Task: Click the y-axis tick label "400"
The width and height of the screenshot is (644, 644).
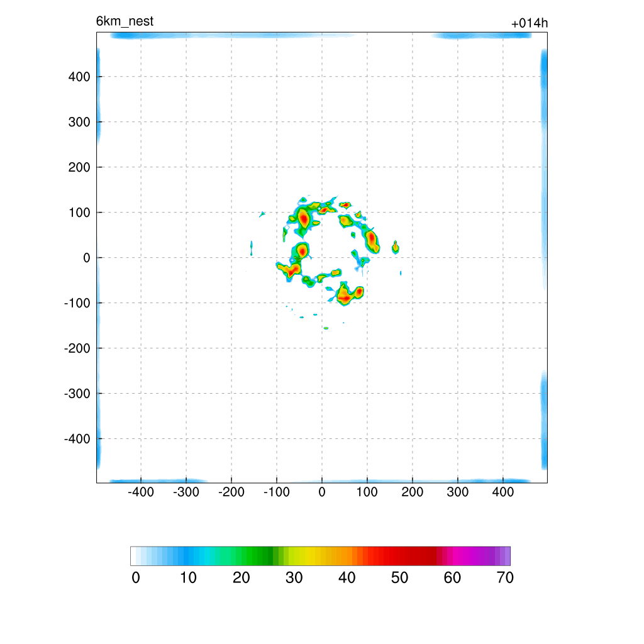Action: click(79, 77)
